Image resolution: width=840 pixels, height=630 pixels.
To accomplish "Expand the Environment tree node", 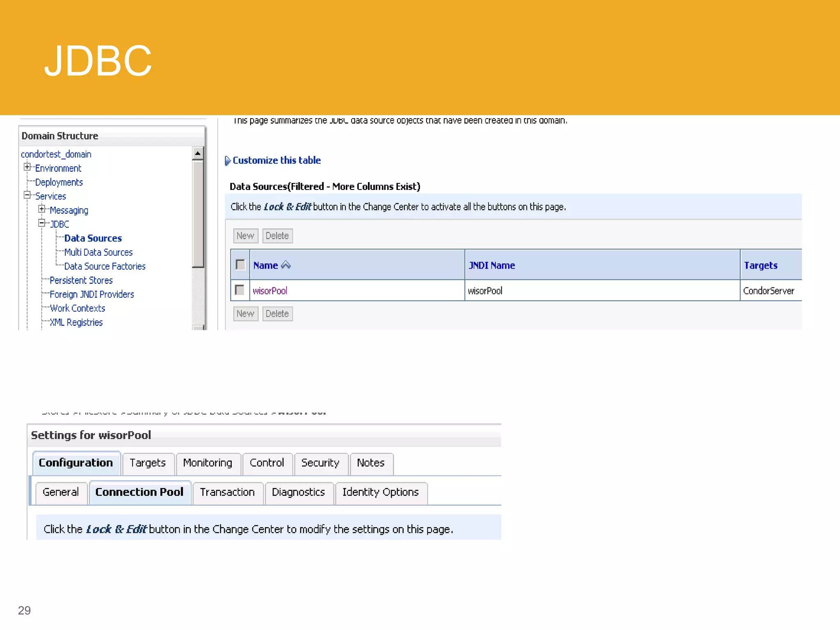I will click(x=27, y=167).
